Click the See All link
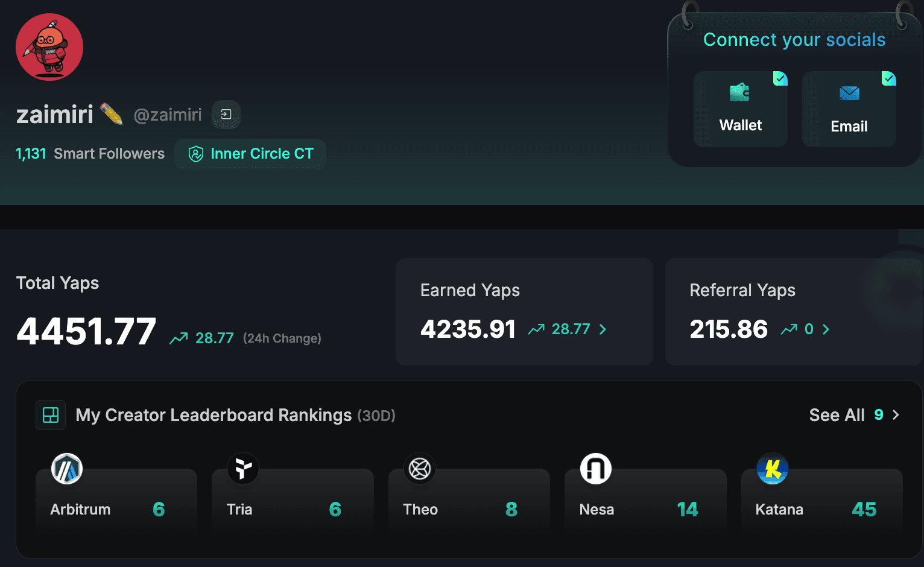 [x=837, y=415]
